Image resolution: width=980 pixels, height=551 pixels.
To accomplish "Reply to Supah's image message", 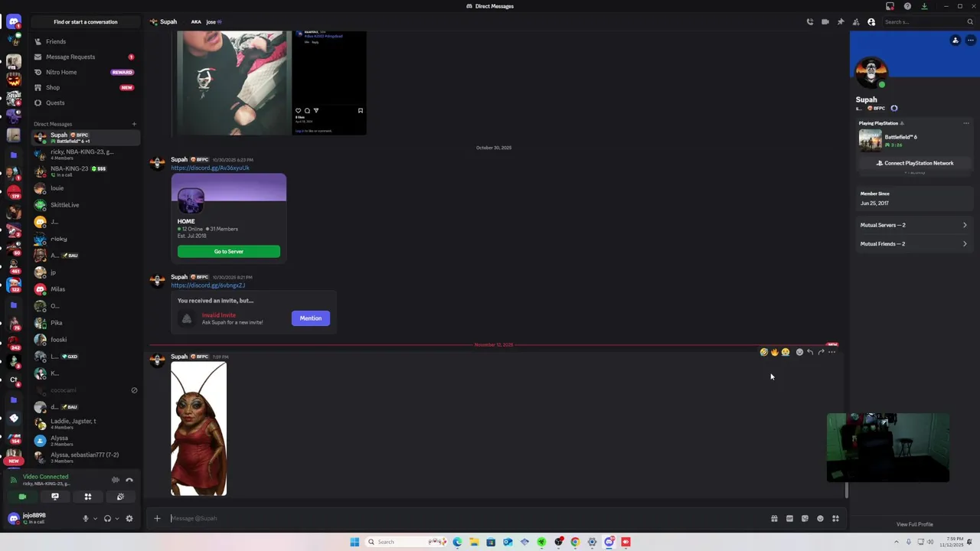I will point(810,352).
